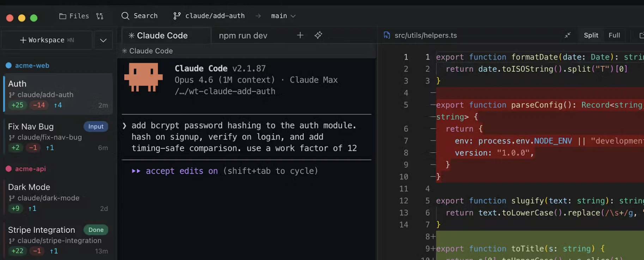Click the -14 deletions badge on Auth
Screen dimensions: 644x260
click(39, 105)
